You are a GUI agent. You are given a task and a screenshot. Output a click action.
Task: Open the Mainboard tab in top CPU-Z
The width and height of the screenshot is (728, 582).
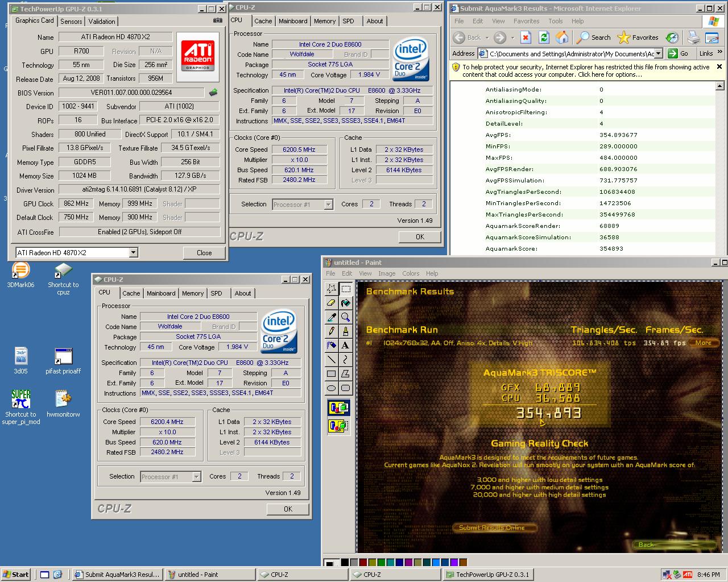(x=293, y=21)
